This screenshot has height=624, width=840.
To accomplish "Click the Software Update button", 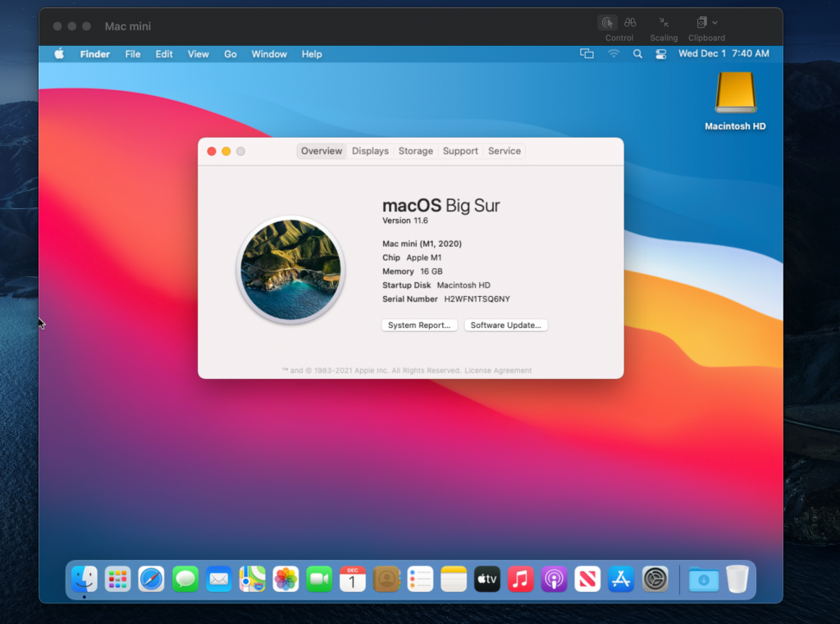I will [506, 325].
